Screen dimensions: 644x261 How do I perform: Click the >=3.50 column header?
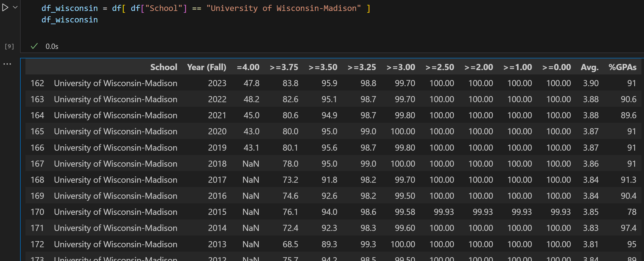click(323, 67)
